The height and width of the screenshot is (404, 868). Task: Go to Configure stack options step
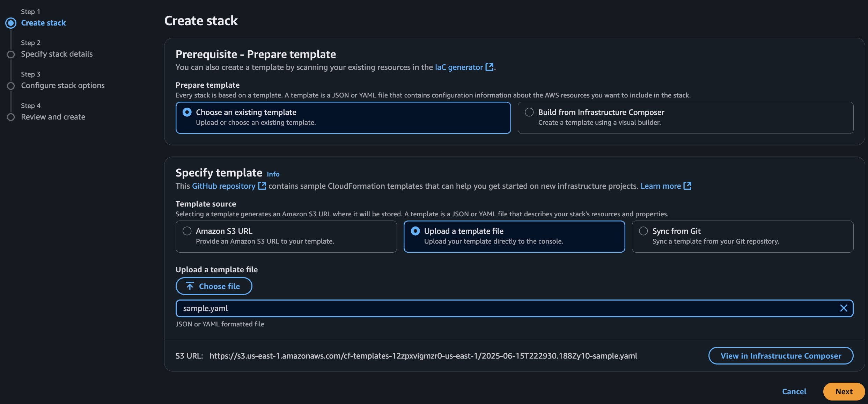pos(62,86)
